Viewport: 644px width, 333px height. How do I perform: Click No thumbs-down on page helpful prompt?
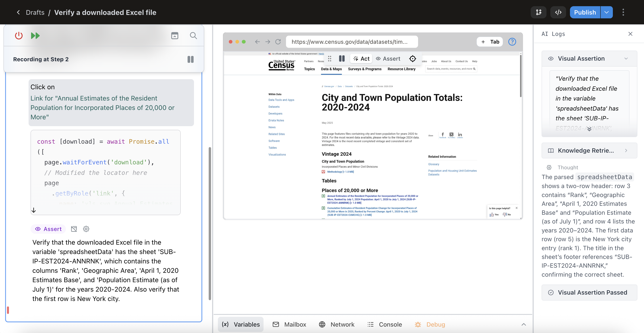click(x=507, y=215)
